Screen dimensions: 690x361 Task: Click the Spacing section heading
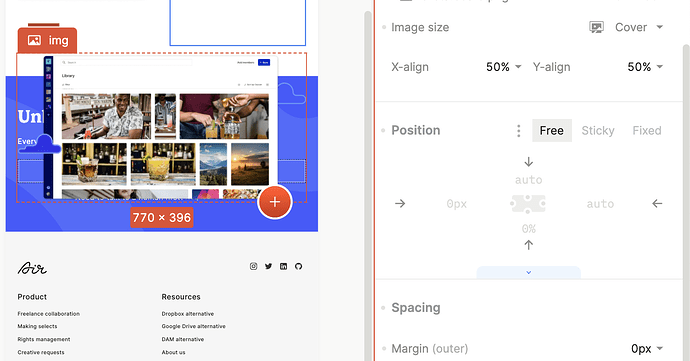pyautogui.click(x=416, y=307)
